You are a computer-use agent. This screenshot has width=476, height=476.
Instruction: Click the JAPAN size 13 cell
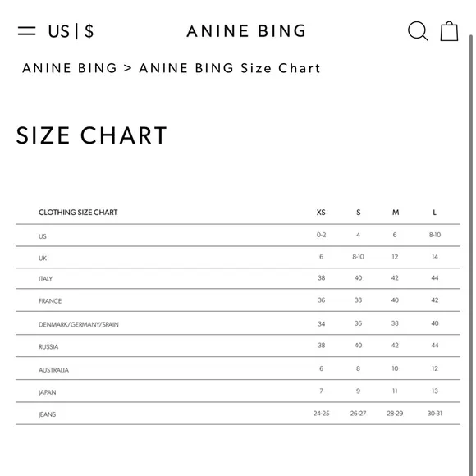coord(435,391)
